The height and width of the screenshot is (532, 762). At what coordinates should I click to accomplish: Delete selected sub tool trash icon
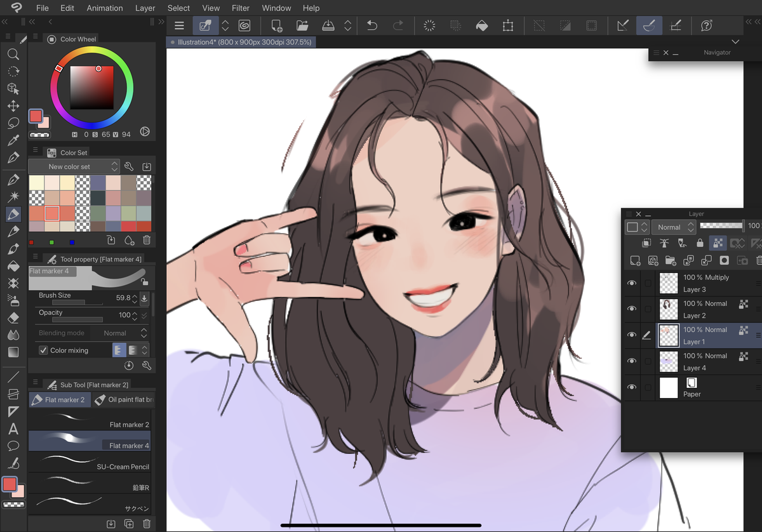click(147, 524)
